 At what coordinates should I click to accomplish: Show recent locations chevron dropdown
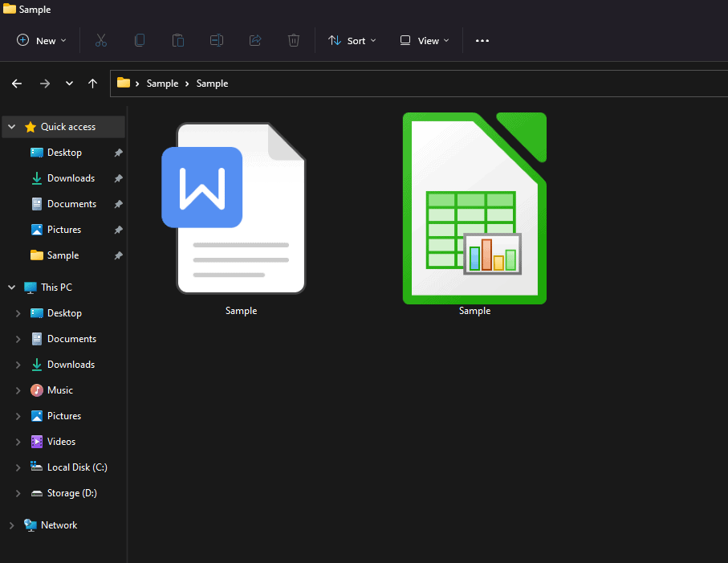point(69,84)
